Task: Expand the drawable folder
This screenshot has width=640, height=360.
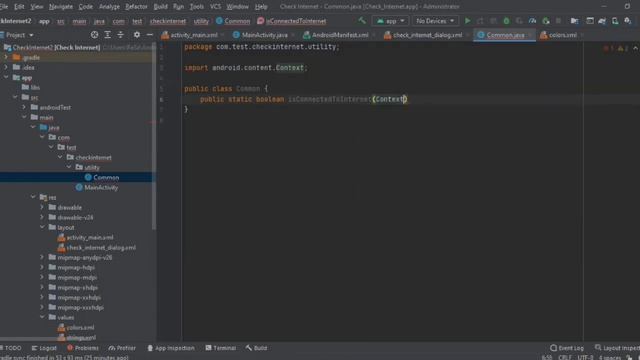Action: (x=42, y=207)
